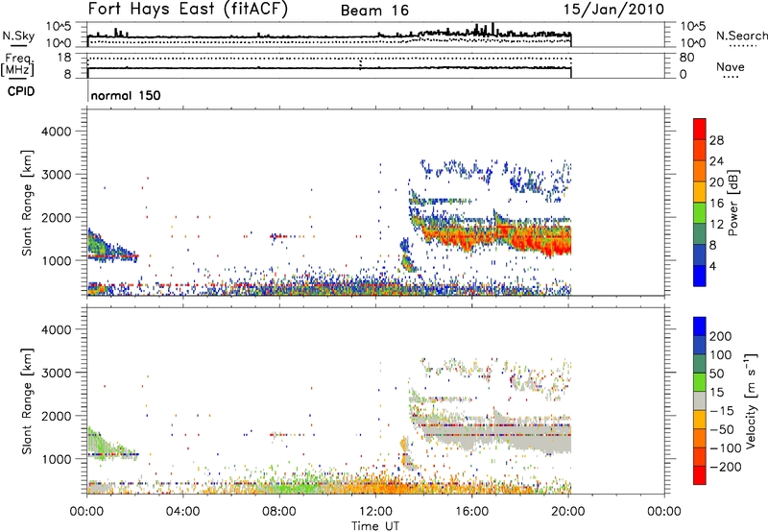Click the 'N.Sky' legend label
This screenshot has width=768, height=532.
pyautogui.click(x=18, y=36)
